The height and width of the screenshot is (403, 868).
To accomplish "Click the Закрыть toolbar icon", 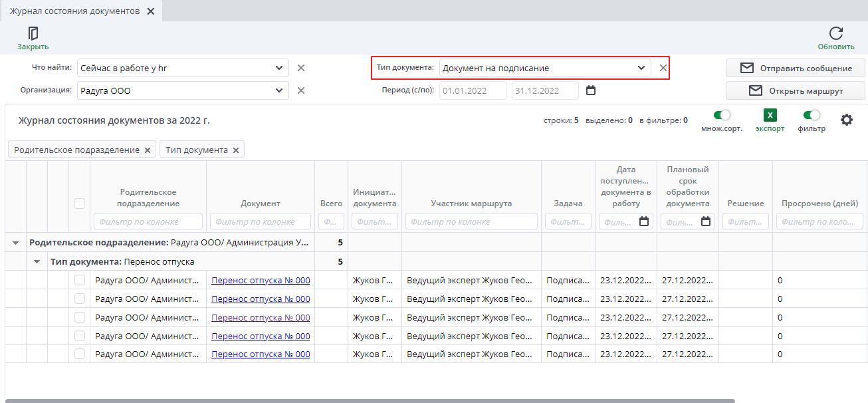I will 32,32.
